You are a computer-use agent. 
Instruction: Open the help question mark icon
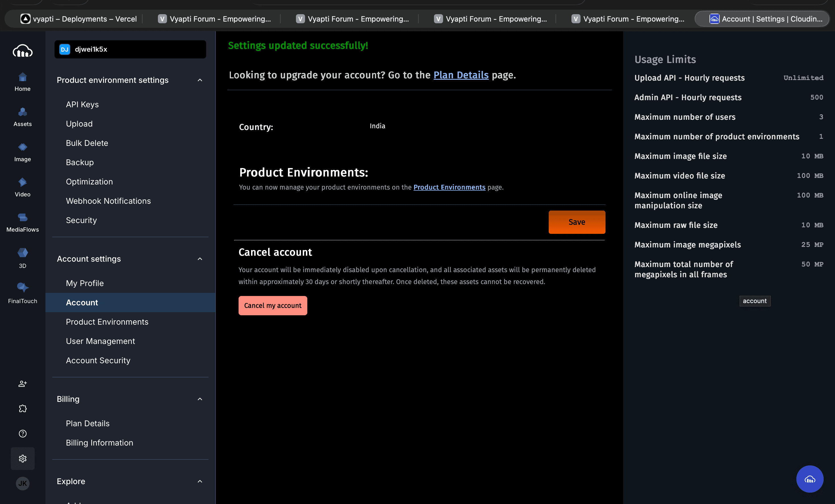coord(22,434)
